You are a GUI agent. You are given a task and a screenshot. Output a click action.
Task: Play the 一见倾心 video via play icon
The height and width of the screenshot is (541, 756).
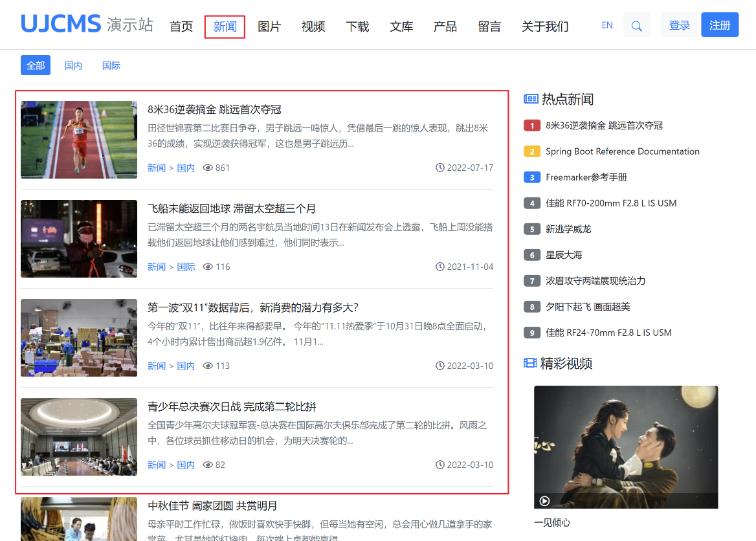pos(544,501)
